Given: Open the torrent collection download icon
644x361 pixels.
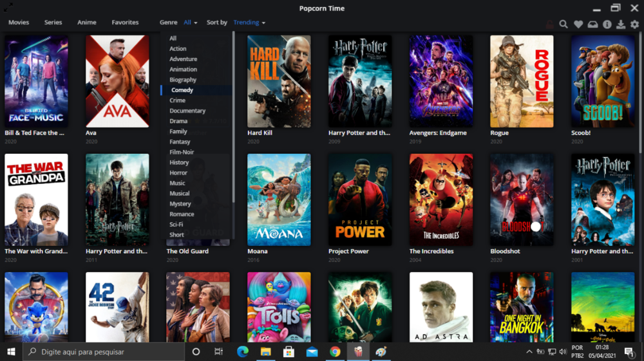Looking at the screenshot, I should click(x=621, y=24).
